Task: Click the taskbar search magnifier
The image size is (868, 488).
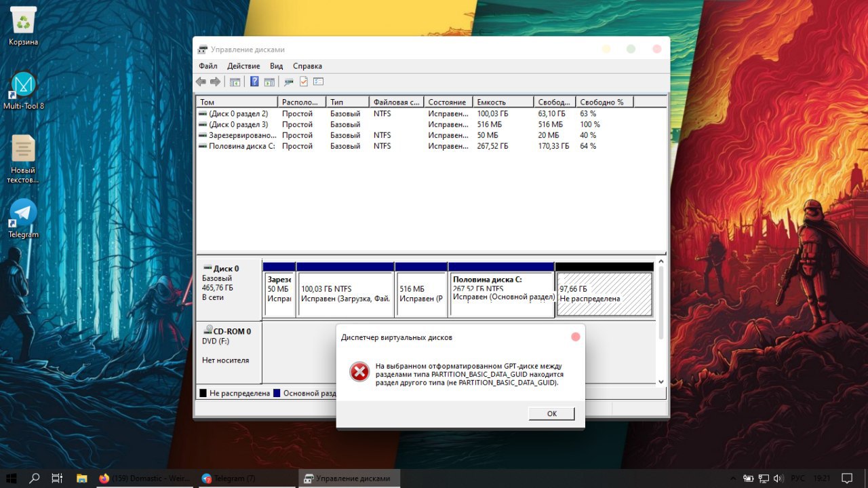Action: (x=35, y=478)
